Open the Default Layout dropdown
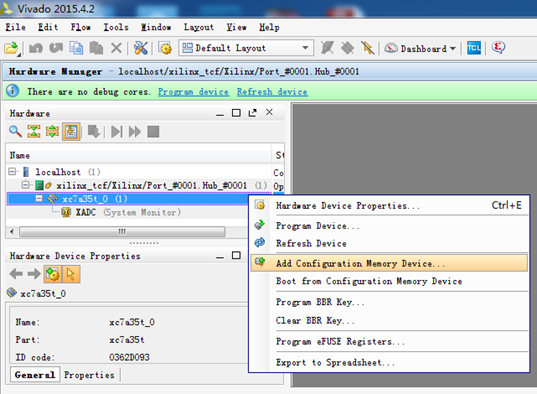This screenshot has height=394, width=537. [246, 48]
